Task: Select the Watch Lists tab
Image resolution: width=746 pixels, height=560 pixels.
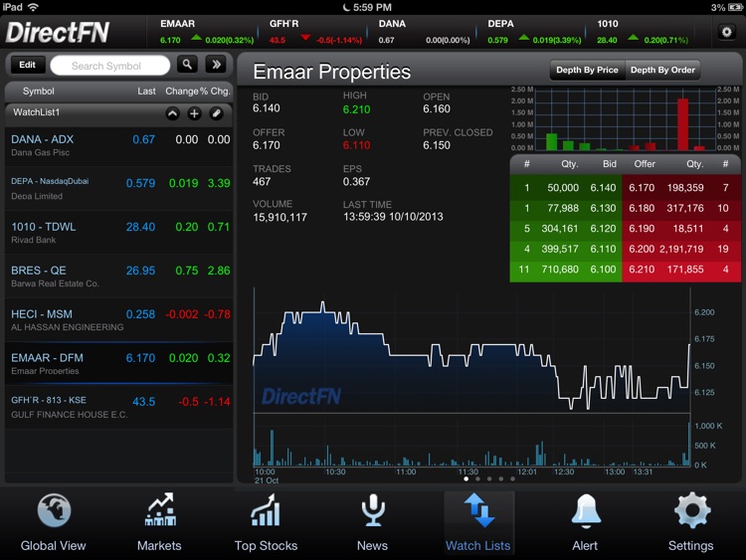Action: click(x=478, y=519)
